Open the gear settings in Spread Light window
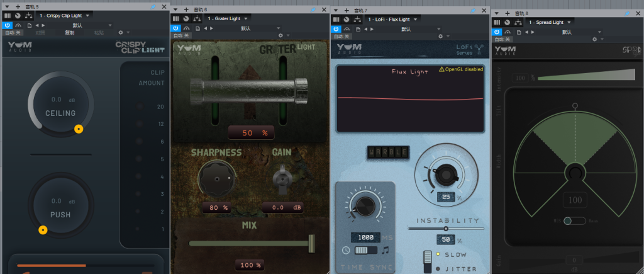 (595, 39)
